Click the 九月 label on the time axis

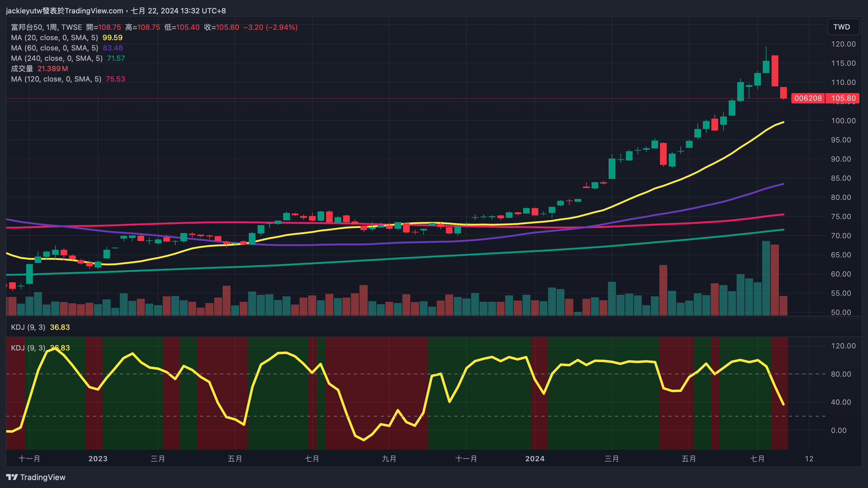(389, 459)
